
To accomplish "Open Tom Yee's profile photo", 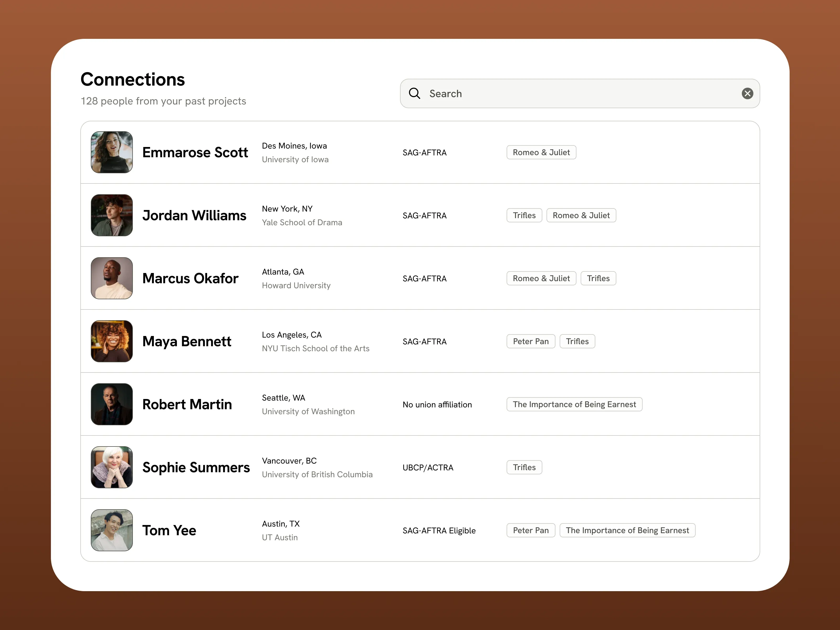I will tap(112, 531).
